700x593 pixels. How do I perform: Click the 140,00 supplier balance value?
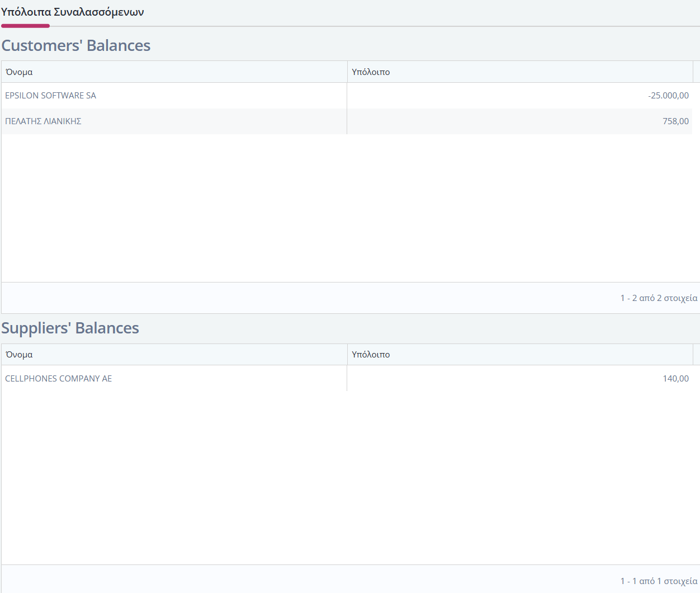point(675,379)
